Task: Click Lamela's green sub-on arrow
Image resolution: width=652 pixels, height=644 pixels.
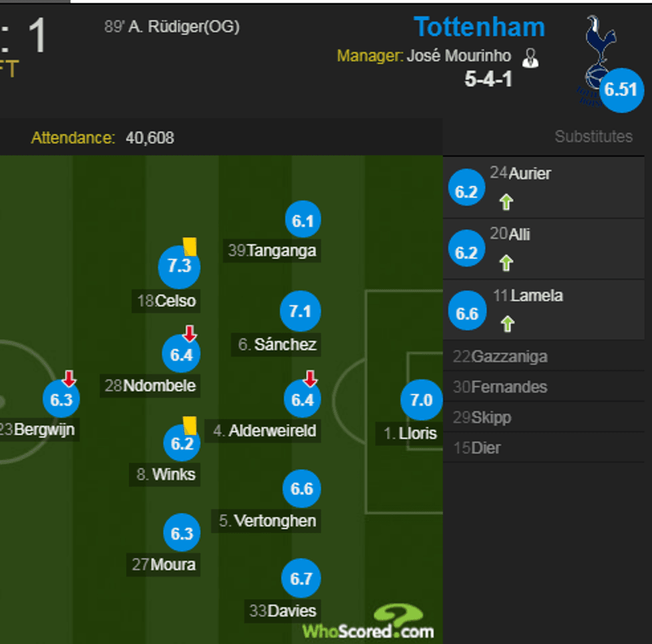Action: (x=508, y=324)
